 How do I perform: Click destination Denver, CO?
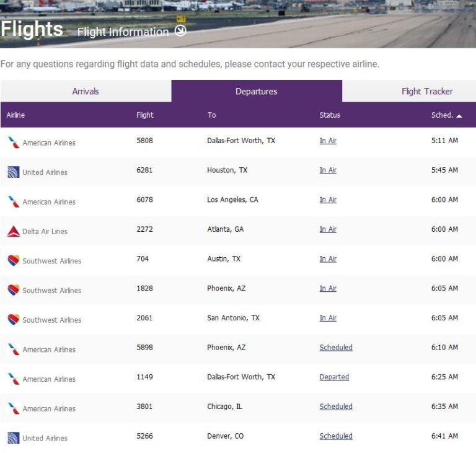(225, 436)
